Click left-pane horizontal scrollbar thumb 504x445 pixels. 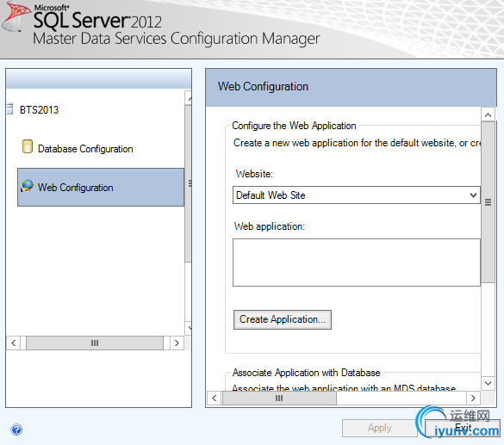tap(95, 343)
